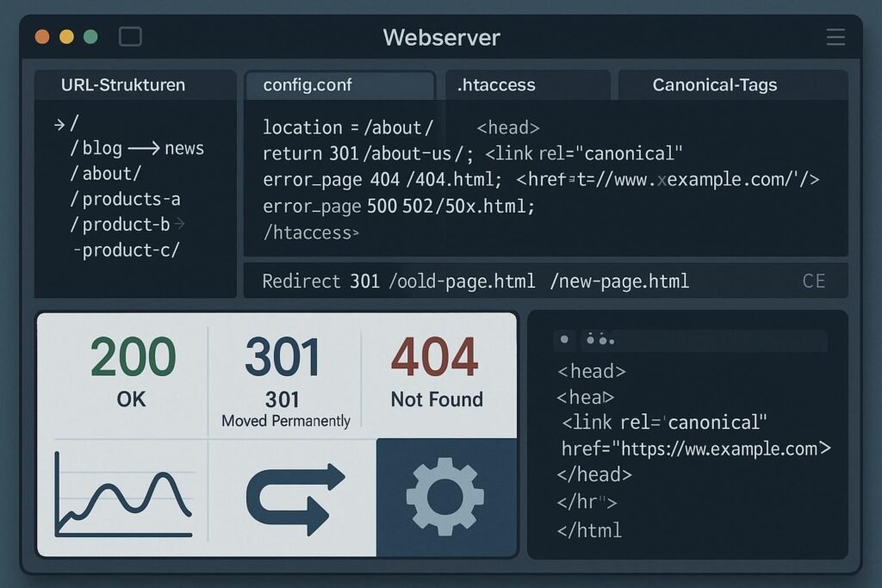The width and height of the screenshot is (882, 588).
Task: Click the window shape icon beside the traffic lights
Action: coord(131,38)
